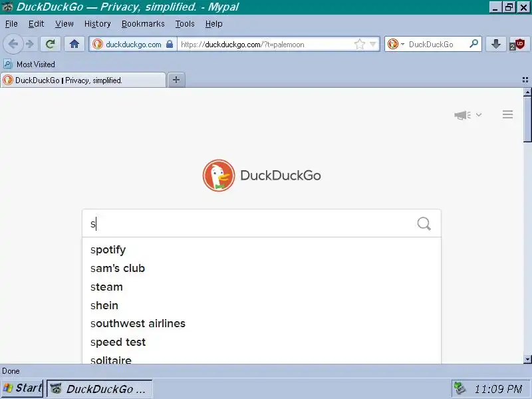Go back with the Back arrow button

(x=13, y=44)
